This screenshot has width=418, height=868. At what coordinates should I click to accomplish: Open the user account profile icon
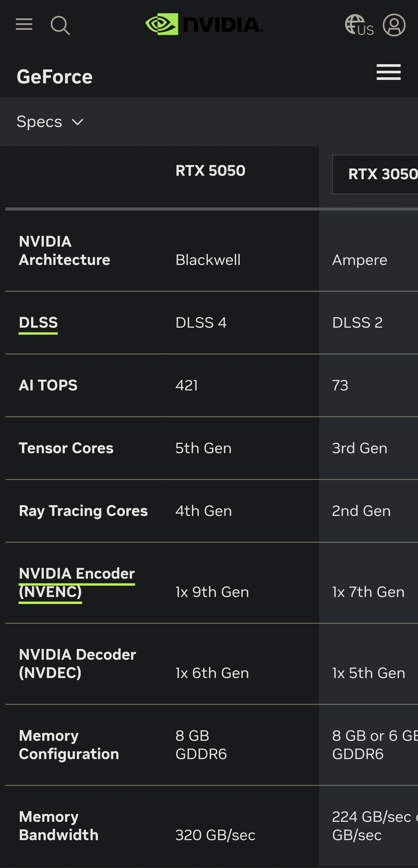click(394, 25)
